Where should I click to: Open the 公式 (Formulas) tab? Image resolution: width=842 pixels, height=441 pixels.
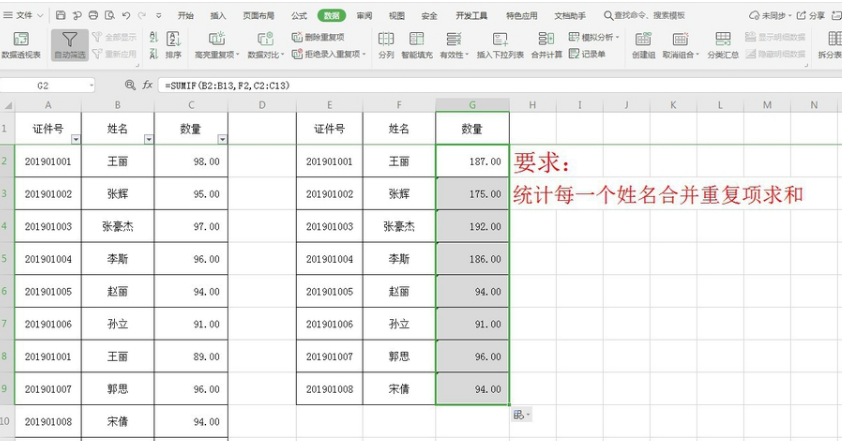pyautogui.click(x=299, y=16)
